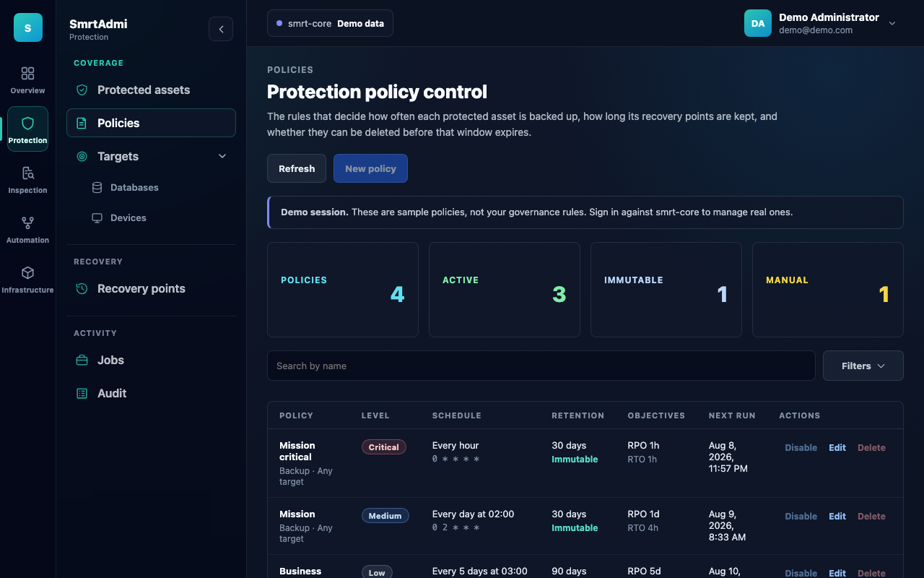The height and width of the screenshot is (578, 924).
Task: Select Policies in the sidebar
Action: point(151,123)
